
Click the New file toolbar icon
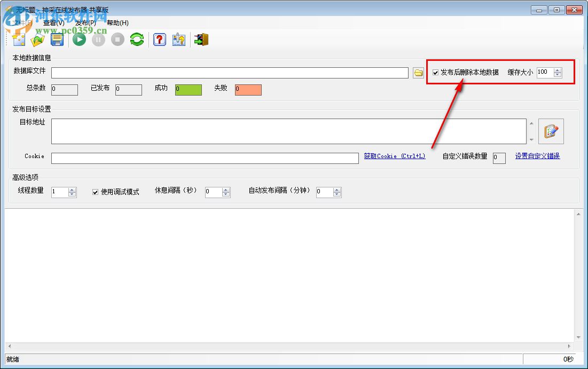click(x=19, y=40)
